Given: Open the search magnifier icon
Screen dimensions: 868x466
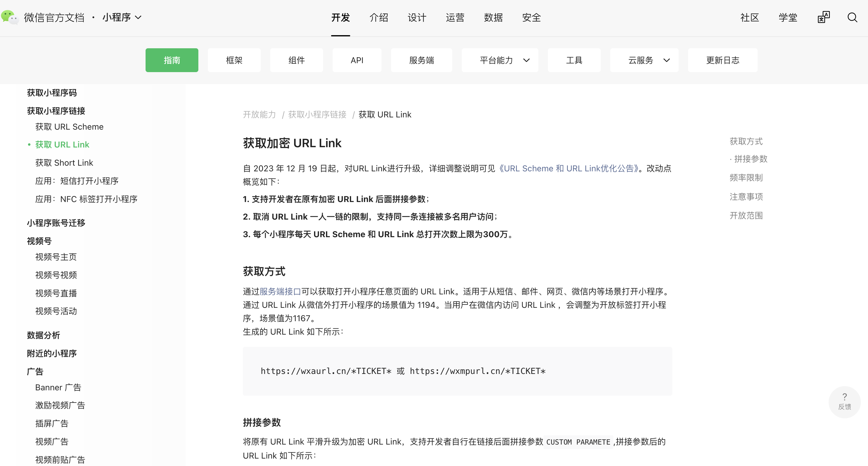Looking at the screenshot, I should click(x=852, y=18).
